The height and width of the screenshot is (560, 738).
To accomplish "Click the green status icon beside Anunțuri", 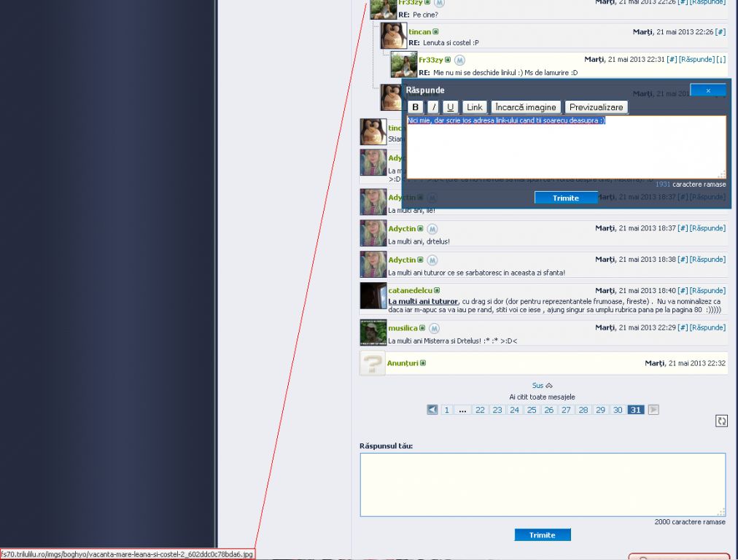I will coord(423,363).
